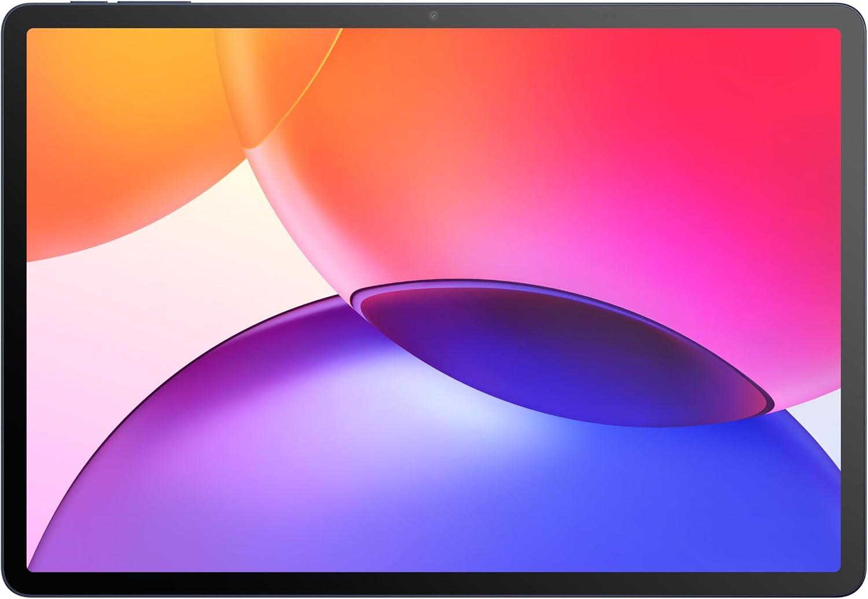Tap the long volume rocker on top edge
The width and height of the screenshot is (868, 599).
(x=154, y=2)
